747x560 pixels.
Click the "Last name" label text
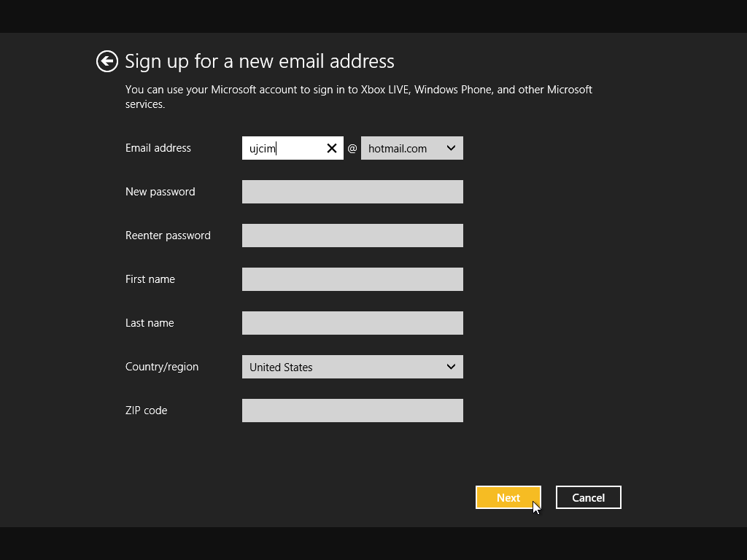tap(150, 323)
